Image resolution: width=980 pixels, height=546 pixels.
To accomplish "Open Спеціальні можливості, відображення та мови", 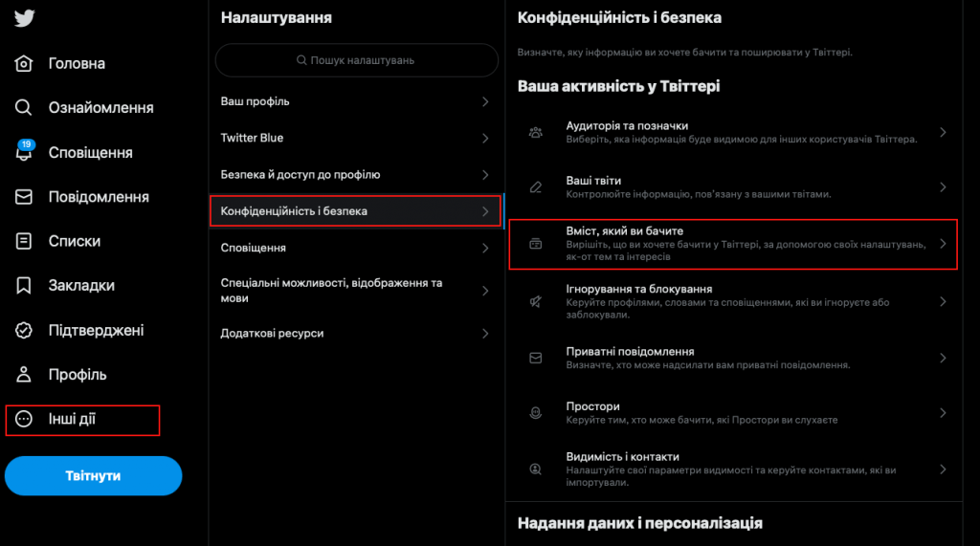I will (x=356, y=291).
